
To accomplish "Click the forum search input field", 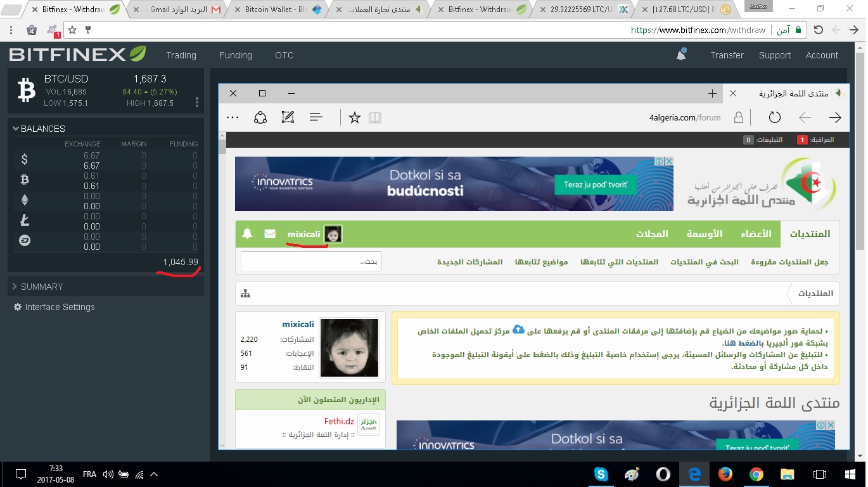I will click(310, 261).
